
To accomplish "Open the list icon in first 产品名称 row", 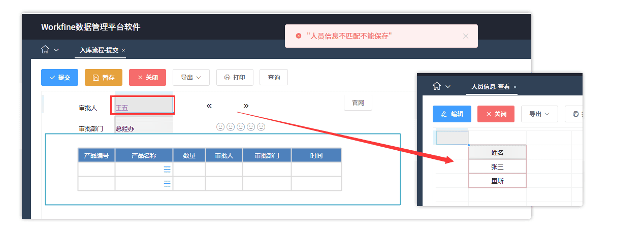I will coord(167,170).
